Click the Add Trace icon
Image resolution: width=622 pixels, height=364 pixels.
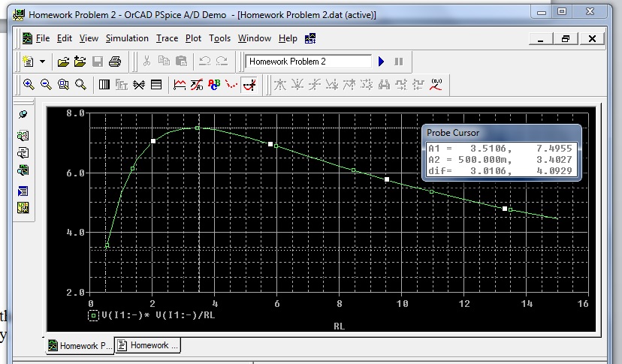(180, 85)
